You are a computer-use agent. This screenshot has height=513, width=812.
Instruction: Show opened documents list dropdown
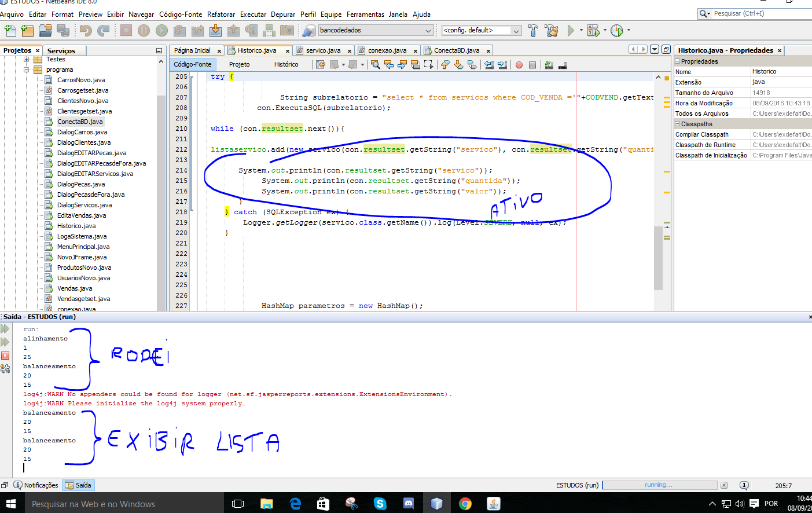[655, 49]
